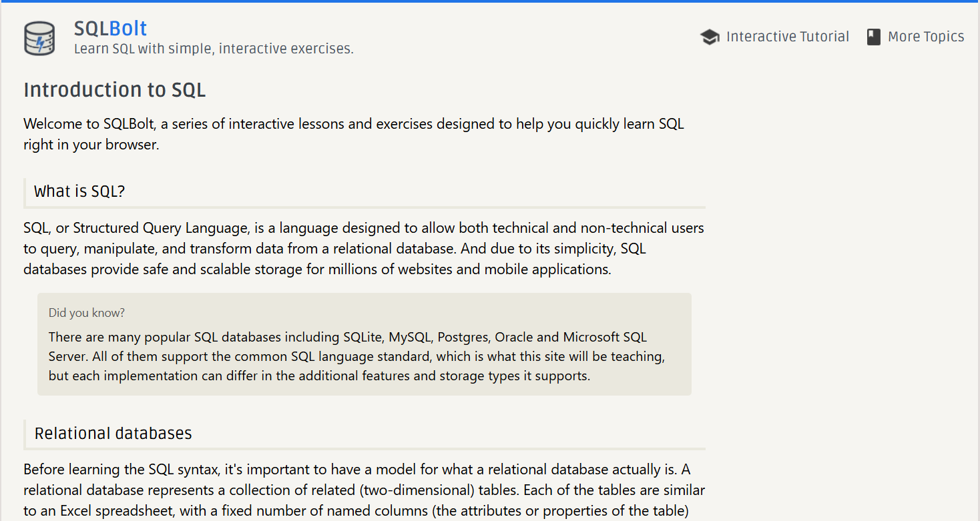Click 'Microsoft SQL' text in the callout

(605, 337)
